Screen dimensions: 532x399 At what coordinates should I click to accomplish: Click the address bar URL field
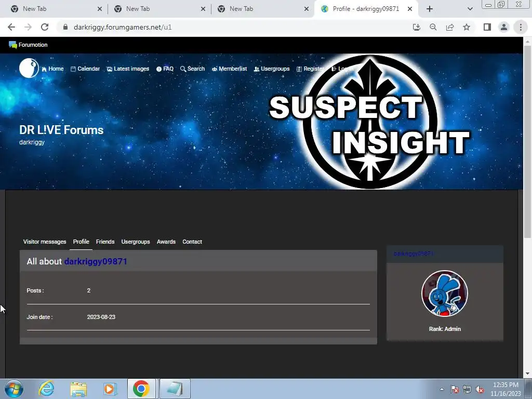[x=234, y=27]
